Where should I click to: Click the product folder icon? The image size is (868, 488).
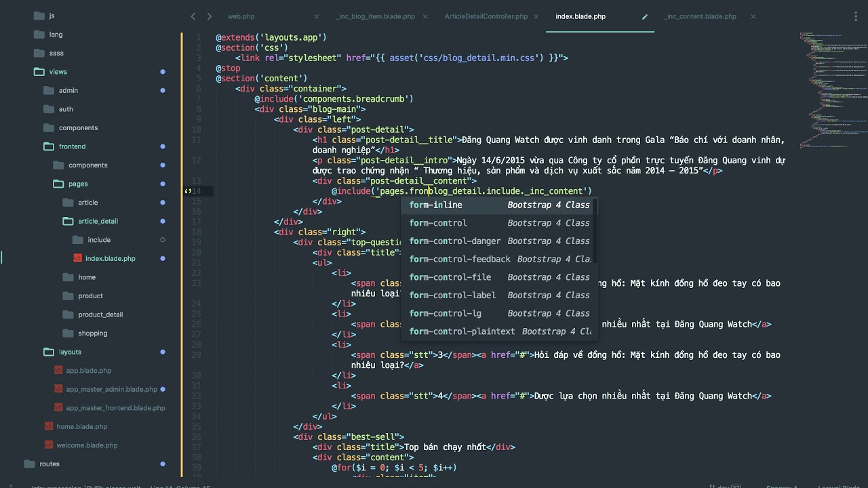point(67,296)
